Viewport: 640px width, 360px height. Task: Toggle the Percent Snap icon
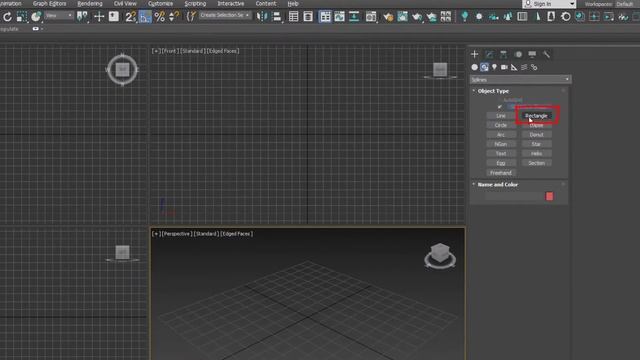tap(159, 17)
